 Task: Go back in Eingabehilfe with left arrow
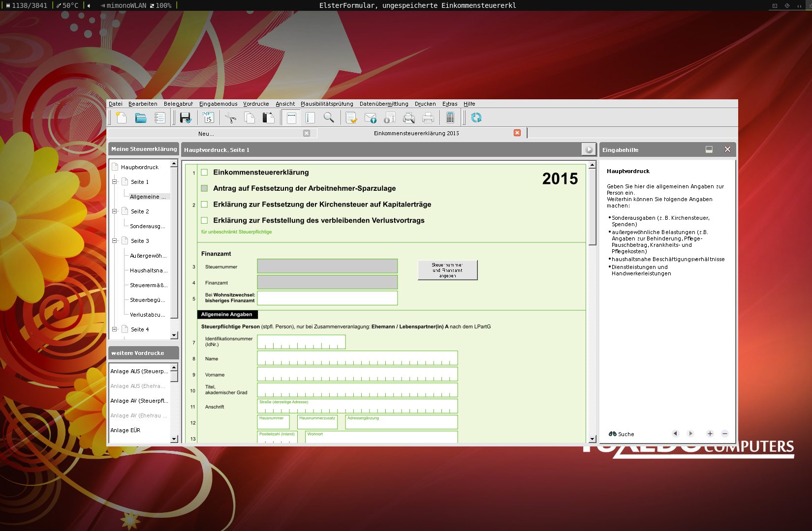pyautogui.click(x=675, y=434)
